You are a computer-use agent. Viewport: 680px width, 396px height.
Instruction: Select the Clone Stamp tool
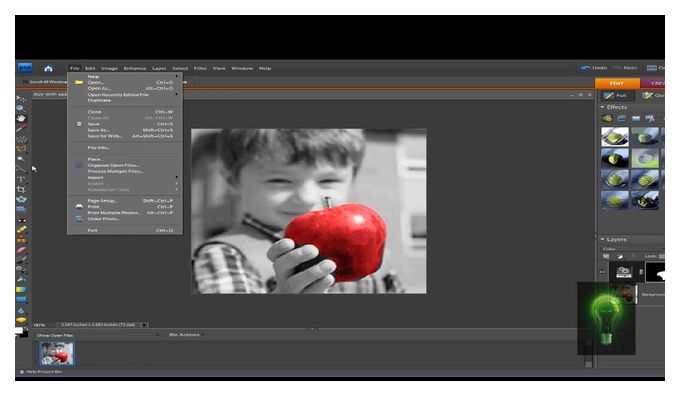click(20, 239)
